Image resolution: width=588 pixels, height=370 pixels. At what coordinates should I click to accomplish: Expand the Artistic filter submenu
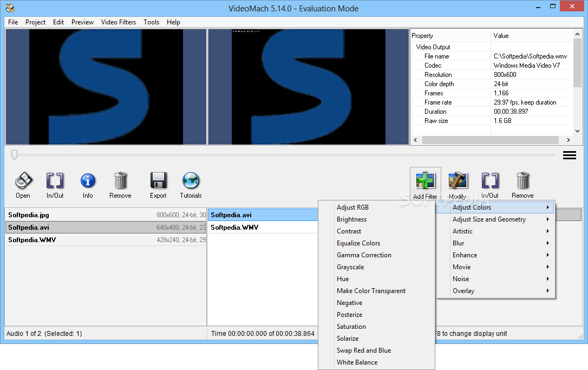pyautogui.click(x=495, y=231)
